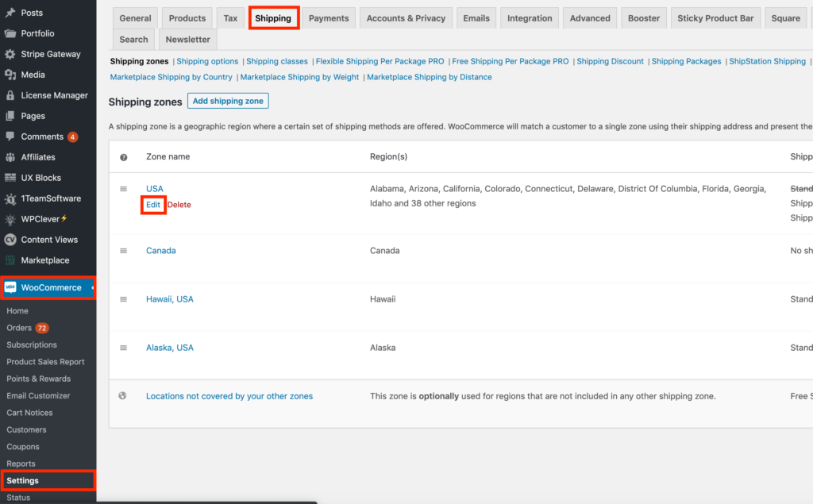Click the drag handle icon for USA zone
Screen dimensions: 813x504
tap(123, 189)
